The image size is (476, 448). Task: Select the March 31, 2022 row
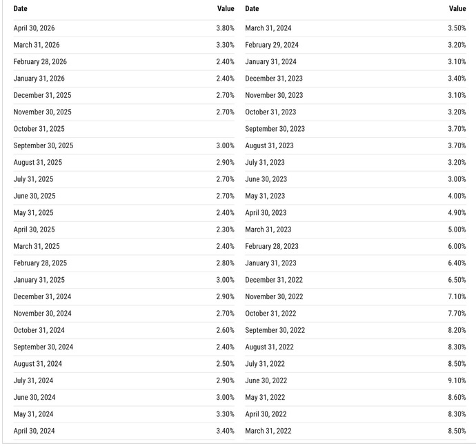tap(355, 431)
